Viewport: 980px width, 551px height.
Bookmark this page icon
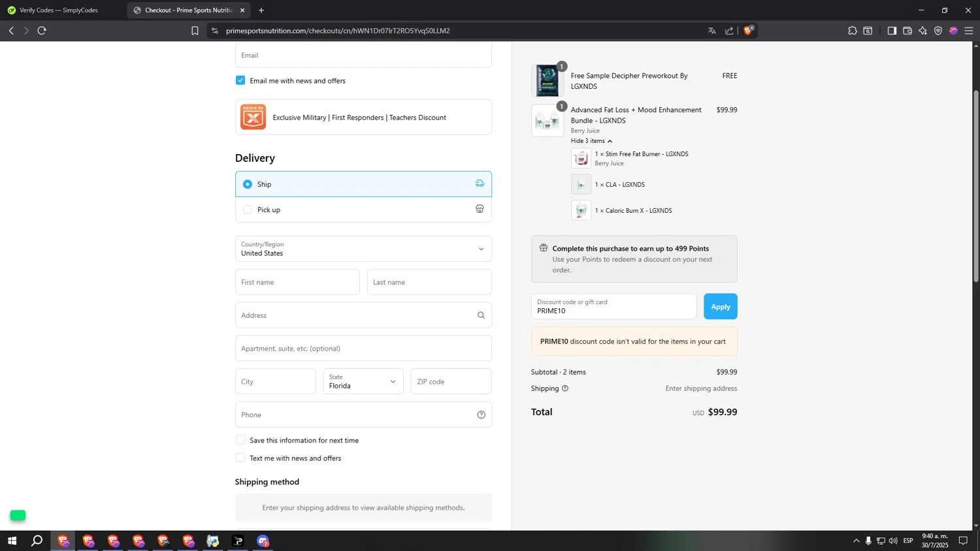(x=195, y=31)
